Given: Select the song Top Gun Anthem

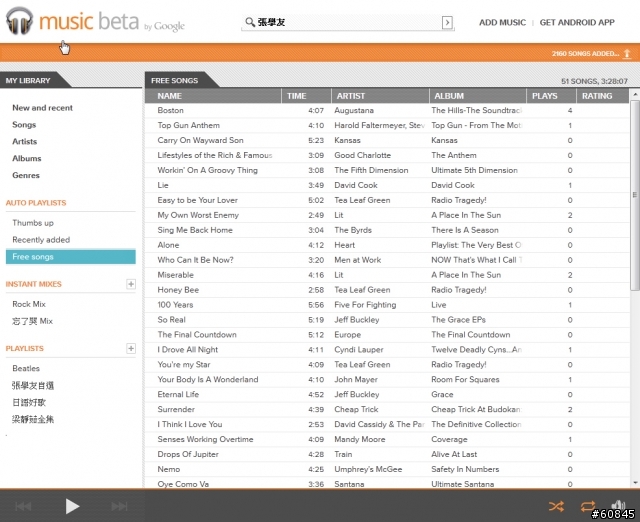Looking at the screenshot, I should pyautogui.click(x=189, y=125).
